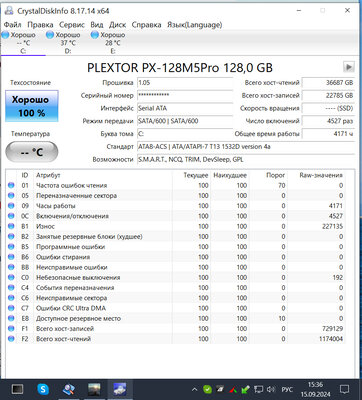Show hidden tray icons with the chevron
362x400 pixels.
pos(195,389)
